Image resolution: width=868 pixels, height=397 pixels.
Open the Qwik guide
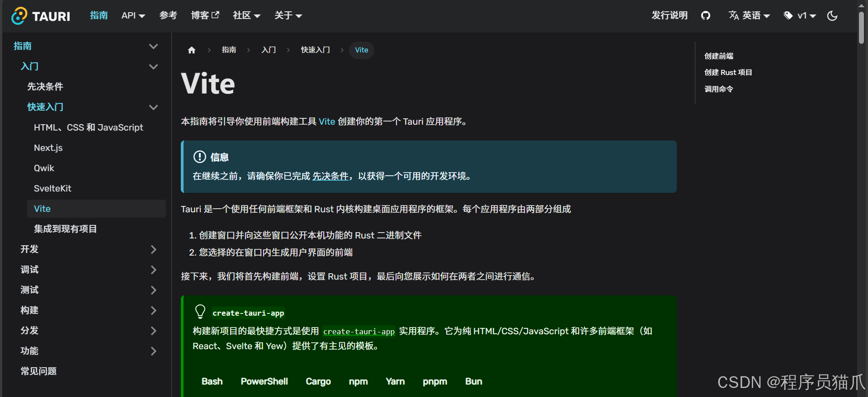click(44, 168)
